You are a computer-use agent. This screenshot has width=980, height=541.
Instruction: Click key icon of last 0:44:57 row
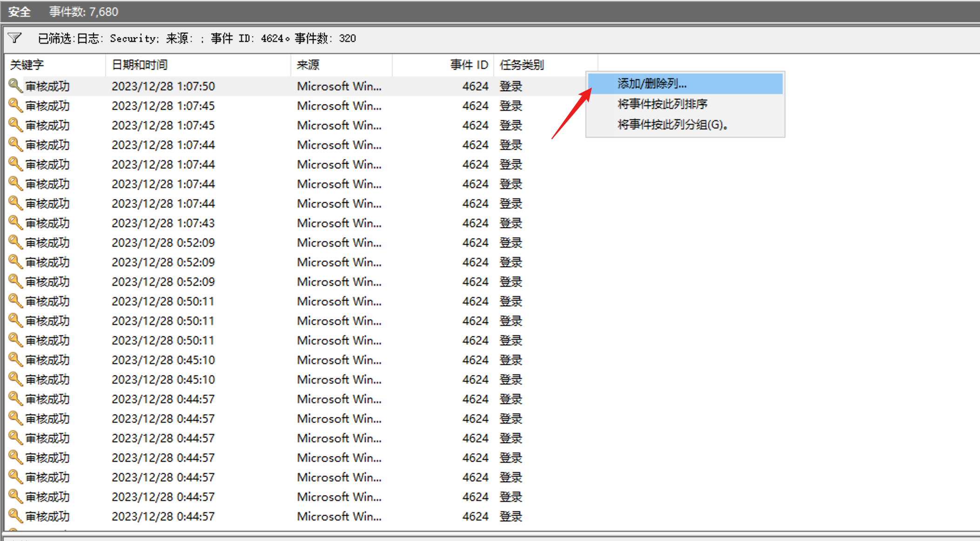point(15,516)
